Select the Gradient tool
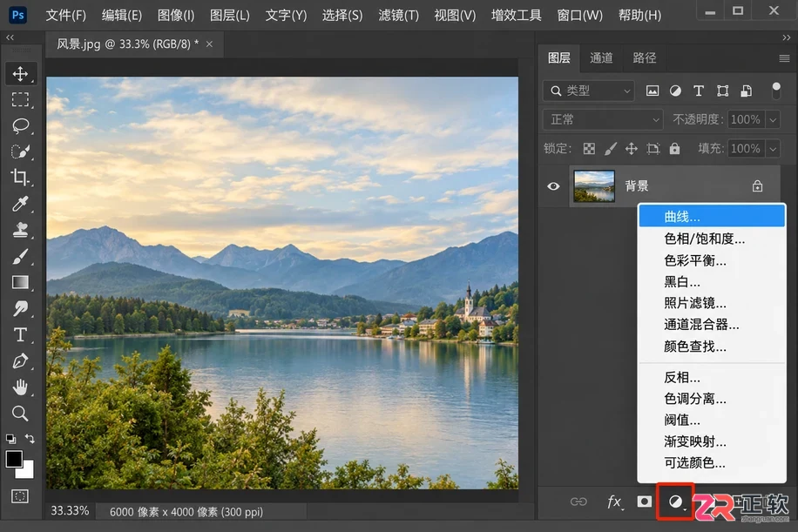The height and width of the screenshot is (532, 798). (x=20, y=282)
